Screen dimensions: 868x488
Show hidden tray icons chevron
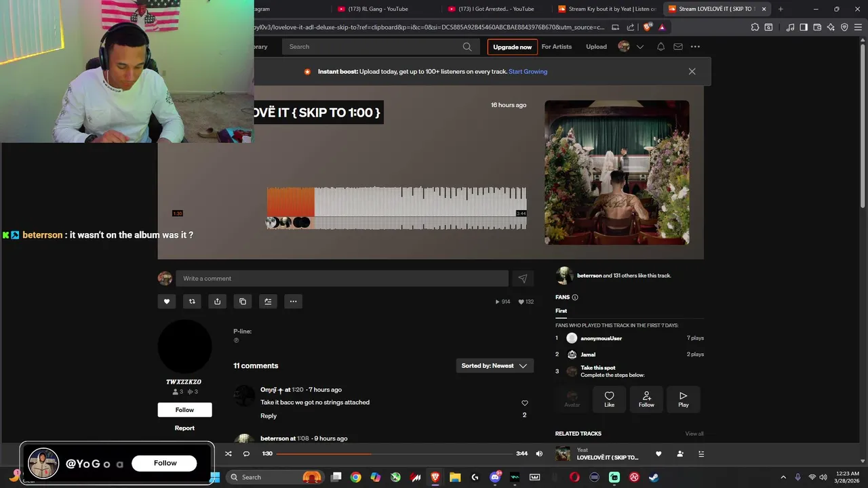[783, 477]
